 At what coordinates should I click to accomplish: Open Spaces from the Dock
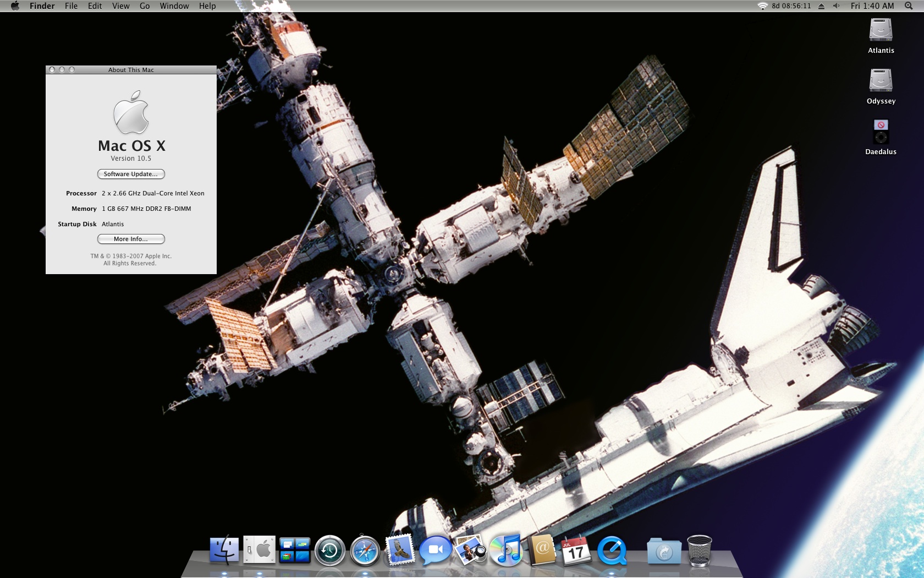[295, 550]
